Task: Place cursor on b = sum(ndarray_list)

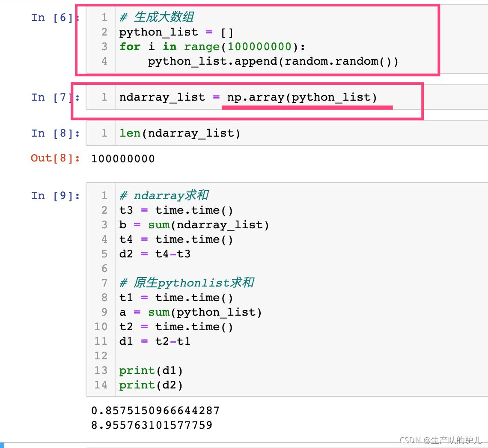Action: pos(194,225)
